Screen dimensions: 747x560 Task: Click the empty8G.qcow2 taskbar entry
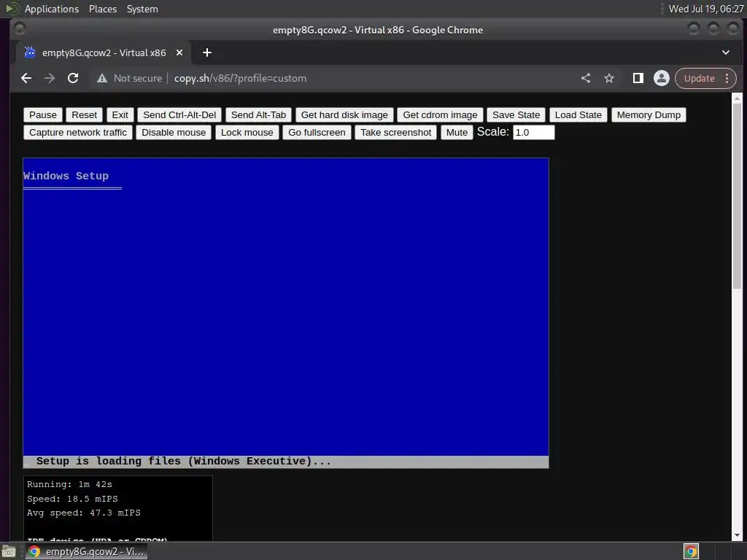click(x=87, y=551)
